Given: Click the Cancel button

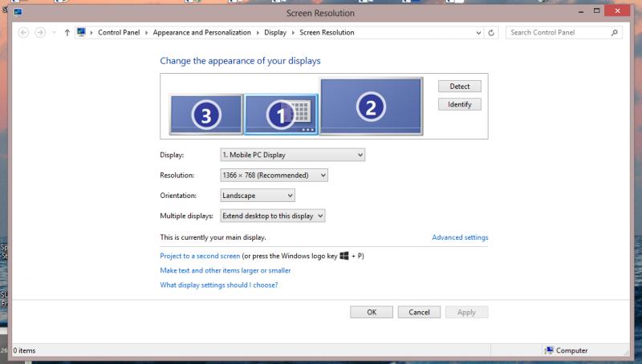Looking at the screenshot, I should [419, 312].
